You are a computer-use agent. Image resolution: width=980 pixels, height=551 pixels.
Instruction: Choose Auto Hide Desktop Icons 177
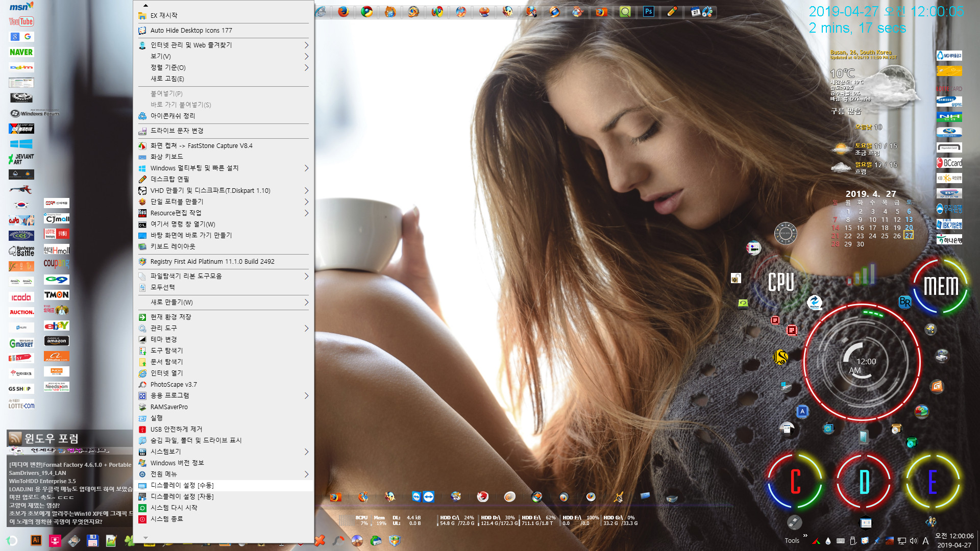(x=224, y=30)
